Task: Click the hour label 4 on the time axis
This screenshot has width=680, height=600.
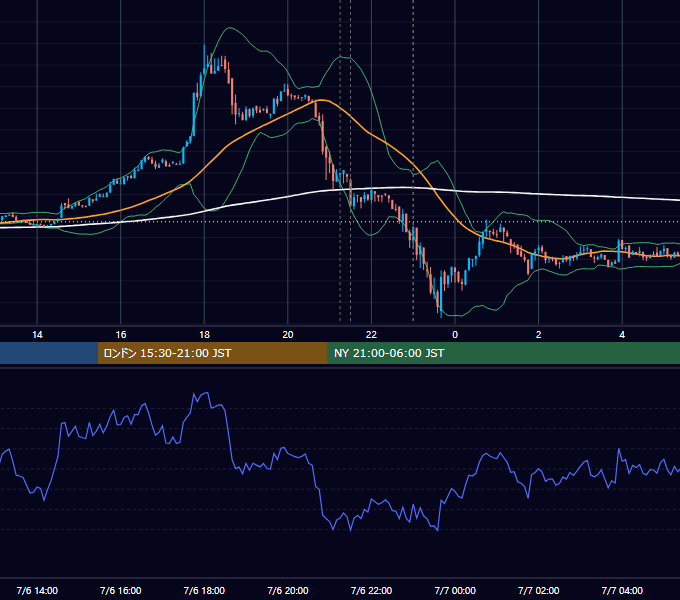Action: pyautogui.click(x=622, y=335)
